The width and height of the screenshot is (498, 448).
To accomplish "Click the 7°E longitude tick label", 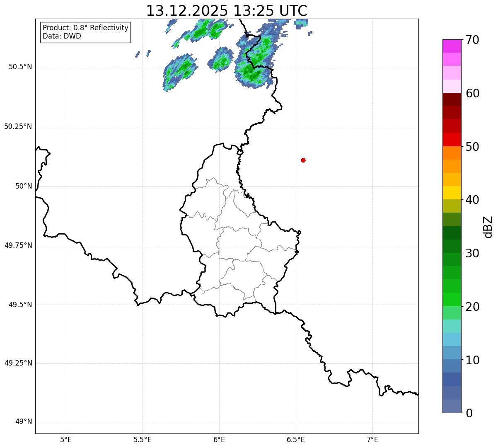I will [x=372, y=439].
